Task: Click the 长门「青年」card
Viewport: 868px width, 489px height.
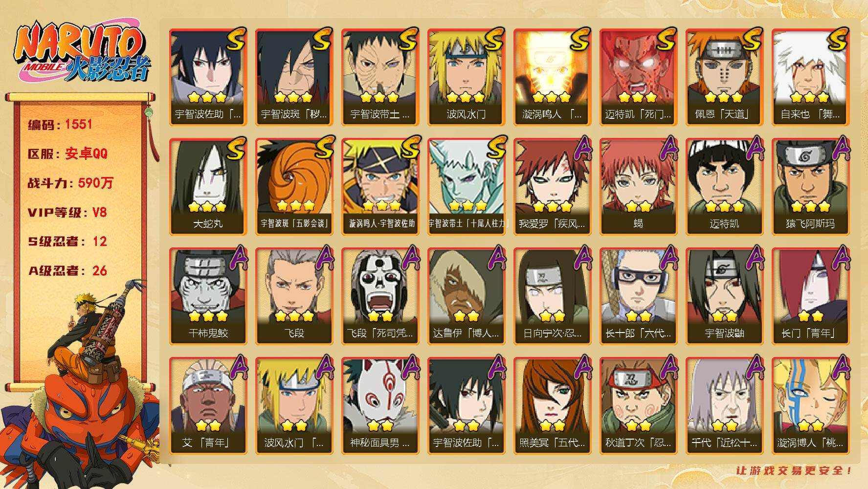Action: [x=810, y=296]
